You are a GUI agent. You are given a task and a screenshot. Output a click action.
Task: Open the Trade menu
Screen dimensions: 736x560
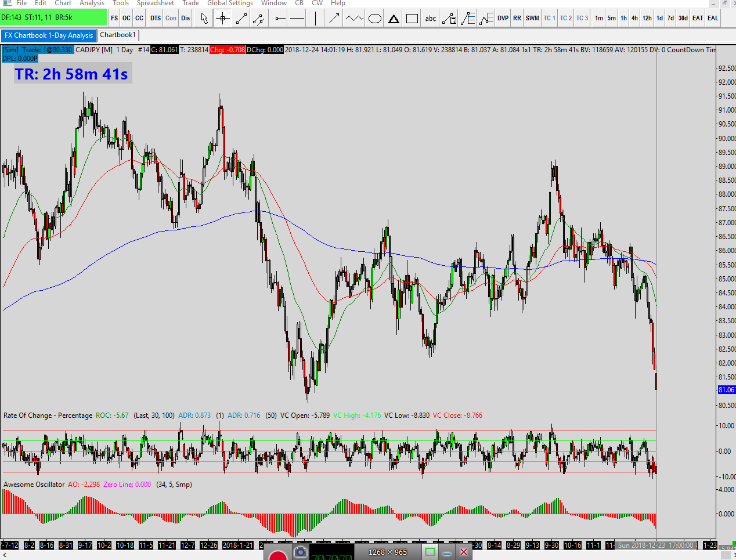tap(190, 3)
